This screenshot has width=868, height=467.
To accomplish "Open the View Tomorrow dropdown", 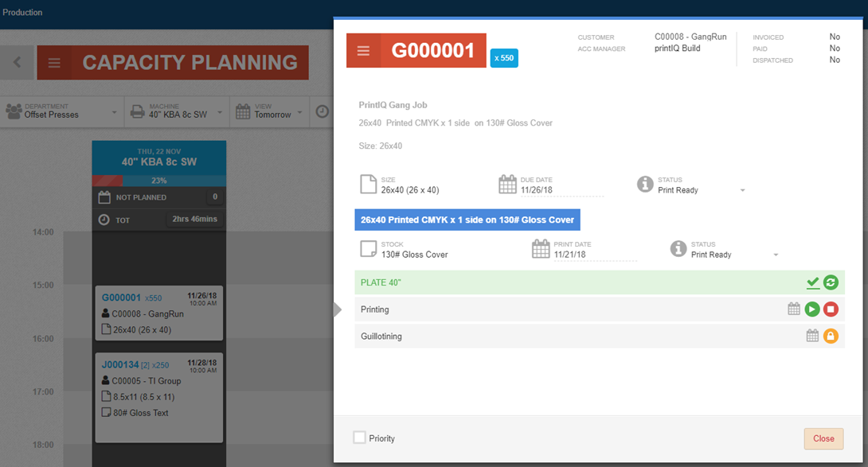I will (270, 111).
